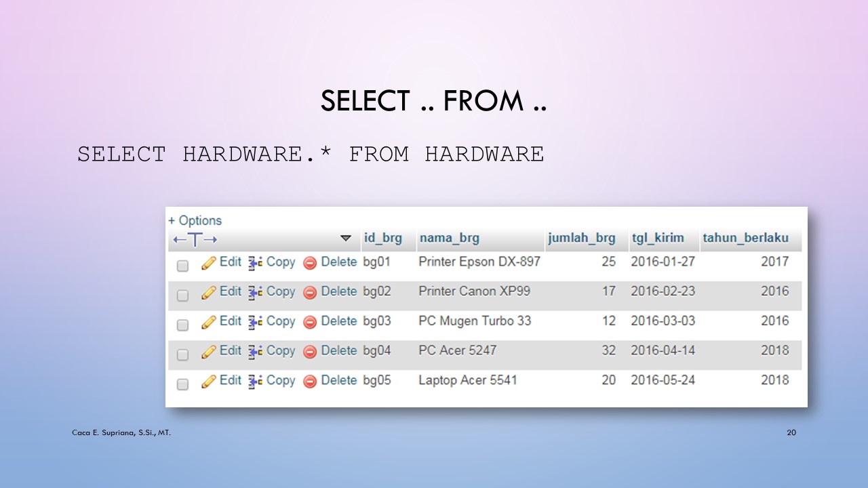This screenshot has width=868, height=488.
Task: Tick the checkbox for row bg05
Action: (x=182, y=384)
